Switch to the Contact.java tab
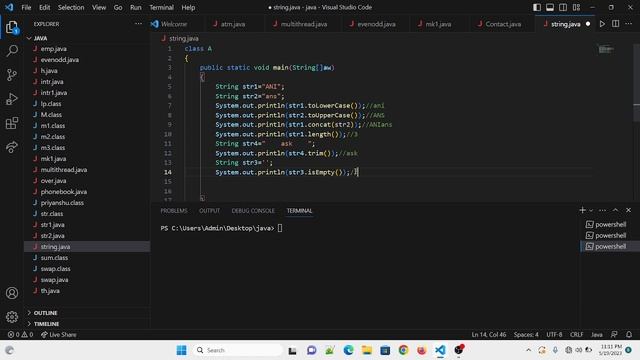 pyautogui.click(x=502, y=24)
